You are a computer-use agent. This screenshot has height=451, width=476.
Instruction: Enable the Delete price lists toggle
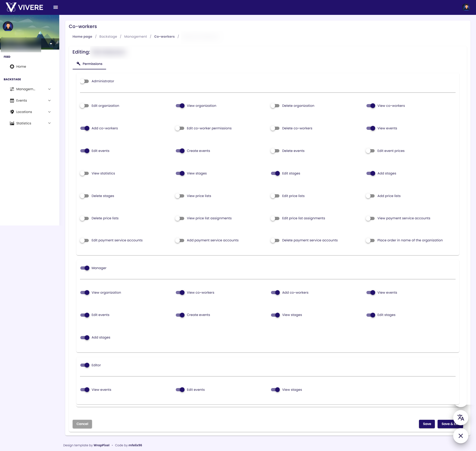[x=84, y=218]
